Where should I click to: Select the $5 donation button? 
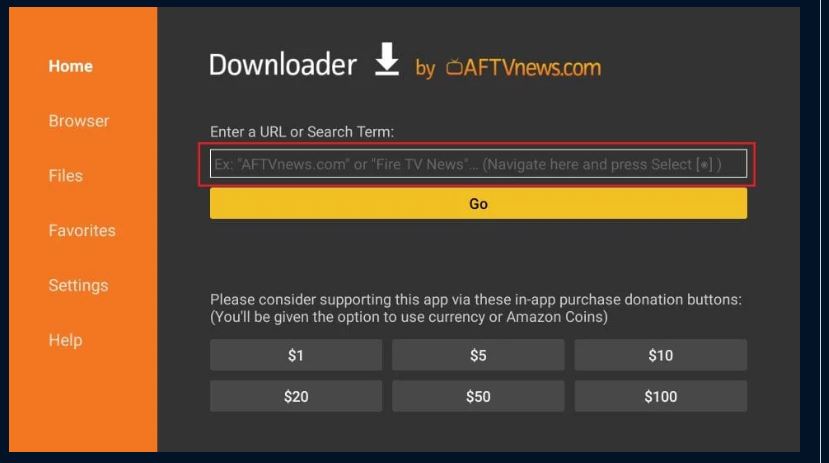pos(478,355)
